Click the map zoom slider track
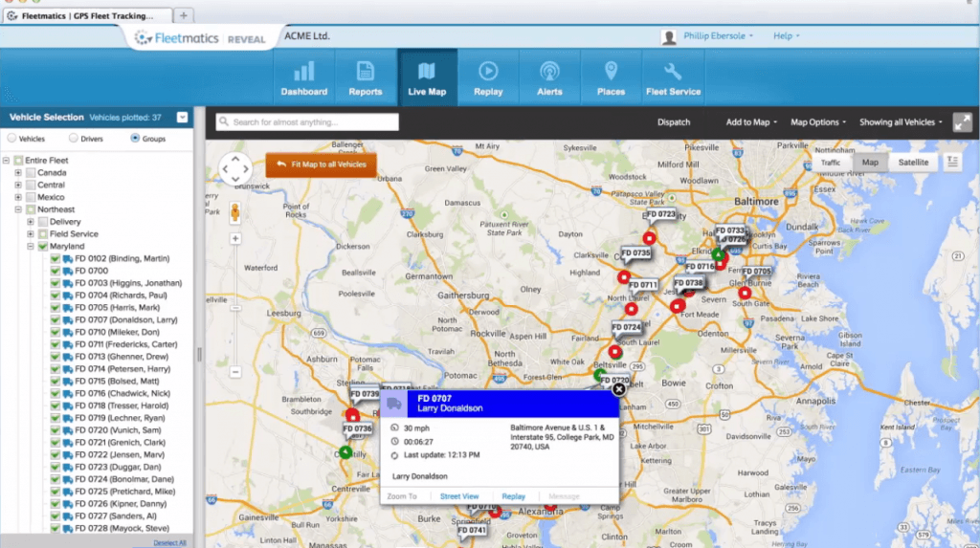This screenshot has height=548, width=980. 235,305
